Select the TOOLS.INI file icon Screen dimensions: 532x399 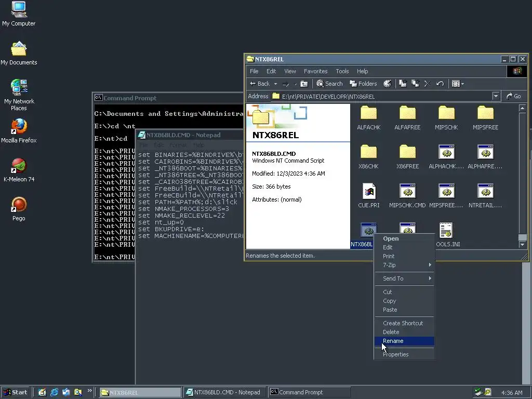tap(446, 230)
